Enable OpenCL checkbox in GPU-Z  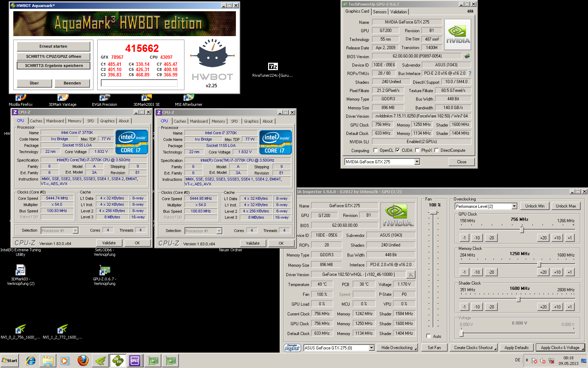376,150
